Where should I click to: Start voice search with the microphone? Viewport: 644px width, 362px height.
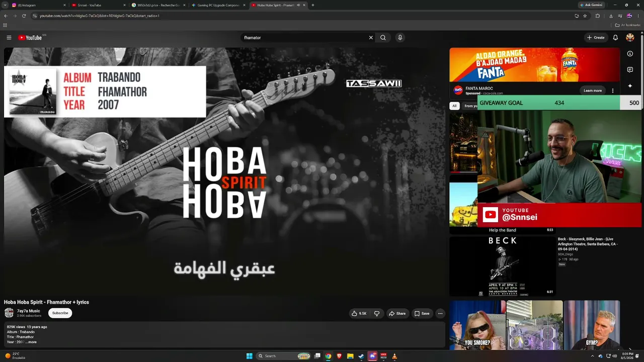pos(400,38)
